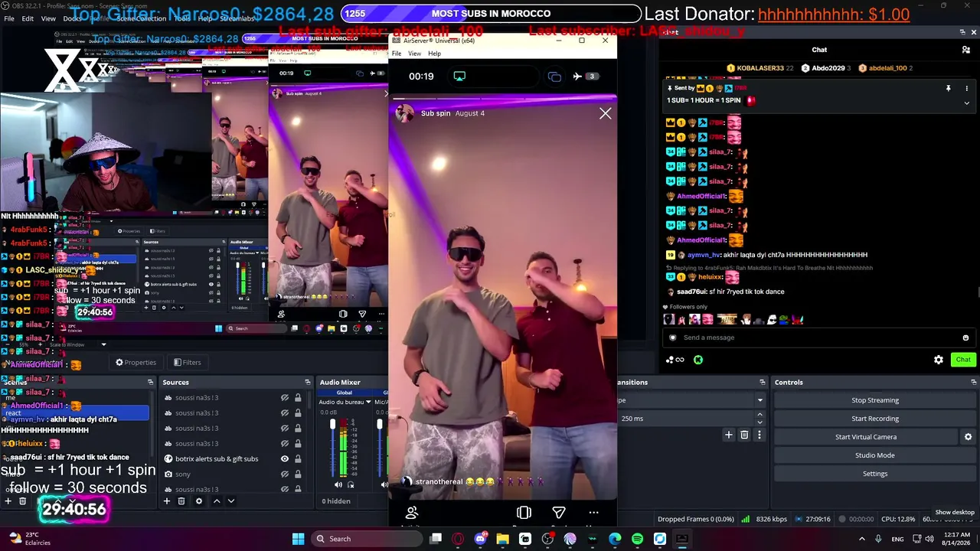The height and width of the screenshot is (551, 980).
Task: Delete transition with the trash icon
Action: 744,435
